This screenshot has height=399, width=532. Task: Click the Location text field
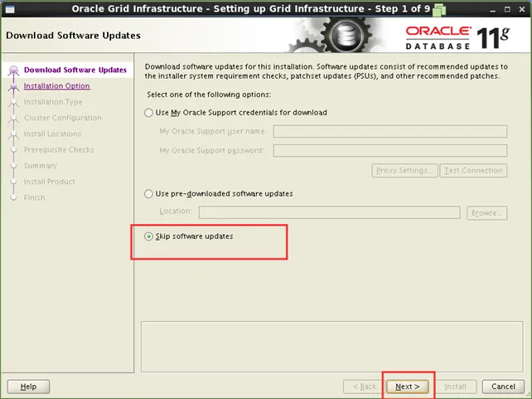coord(330,212)
